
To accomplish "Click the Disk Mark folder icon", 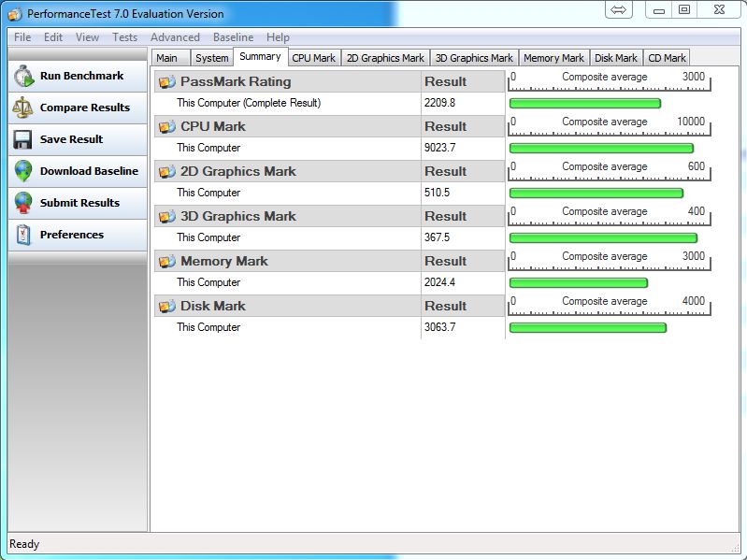I will 167,306.
